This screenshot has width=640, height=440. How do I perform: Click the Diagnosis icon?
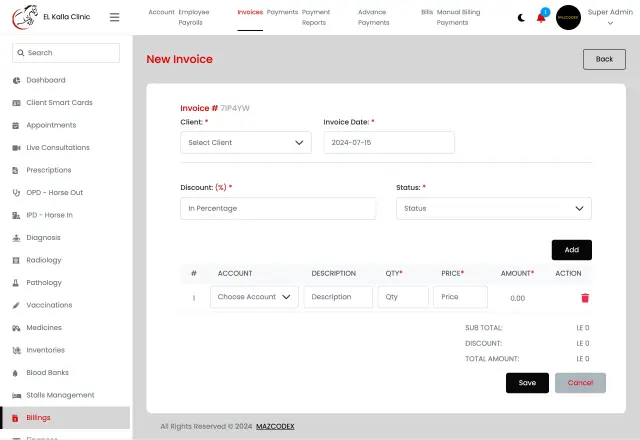(16, 238)
